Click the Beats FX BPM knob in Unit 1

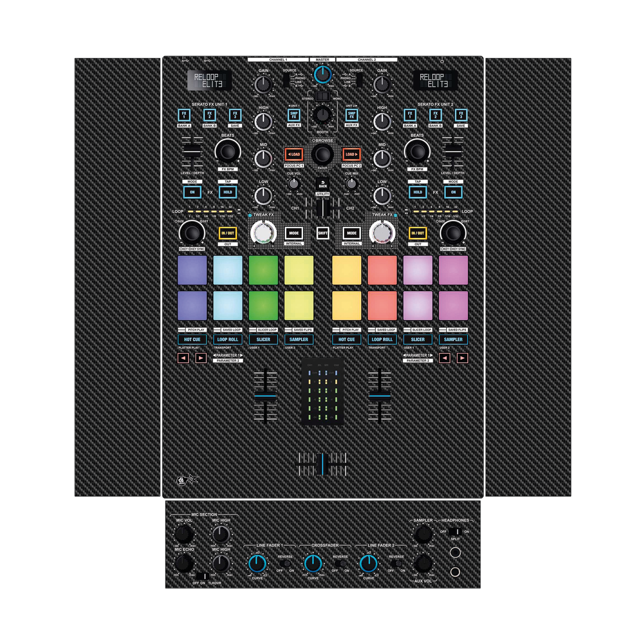227,151
